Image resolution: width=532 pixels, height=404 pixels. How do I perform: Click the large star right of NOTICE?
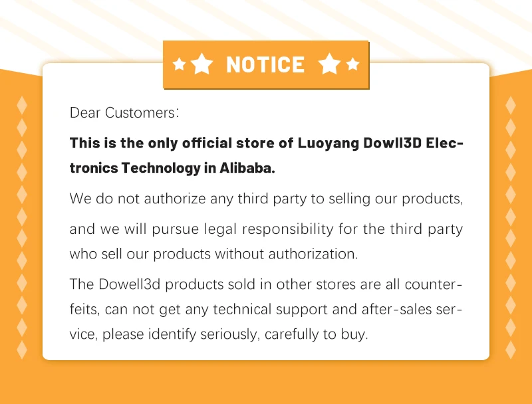[329, 64]
